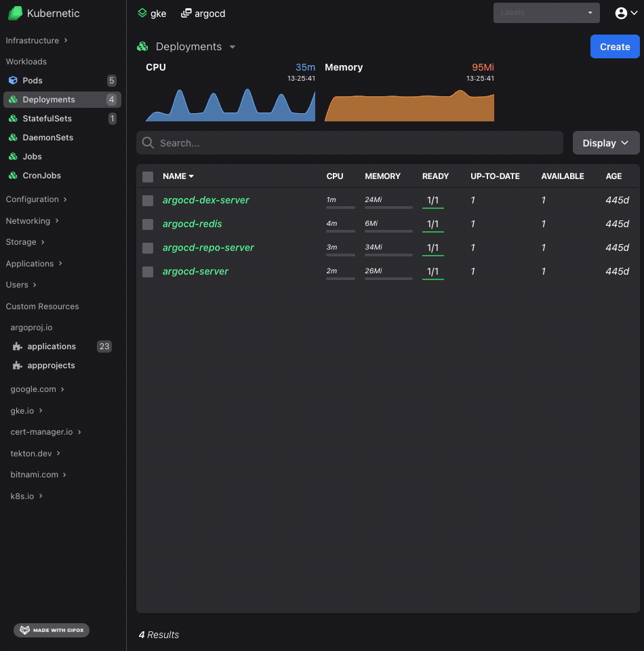The image size is (644, 651).
Task: Click the search magnifier icon
Action: pyautogui.click(x=148, y=143)
